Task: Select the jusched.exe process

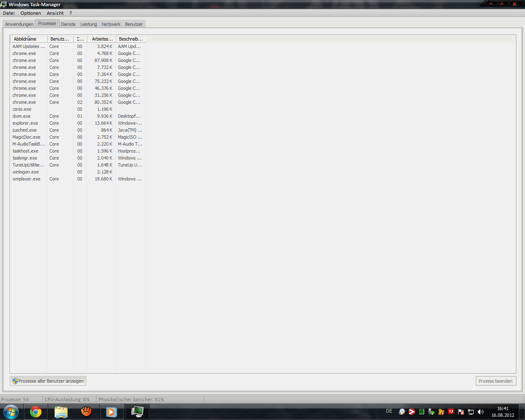Action: (x=78, y=130)
